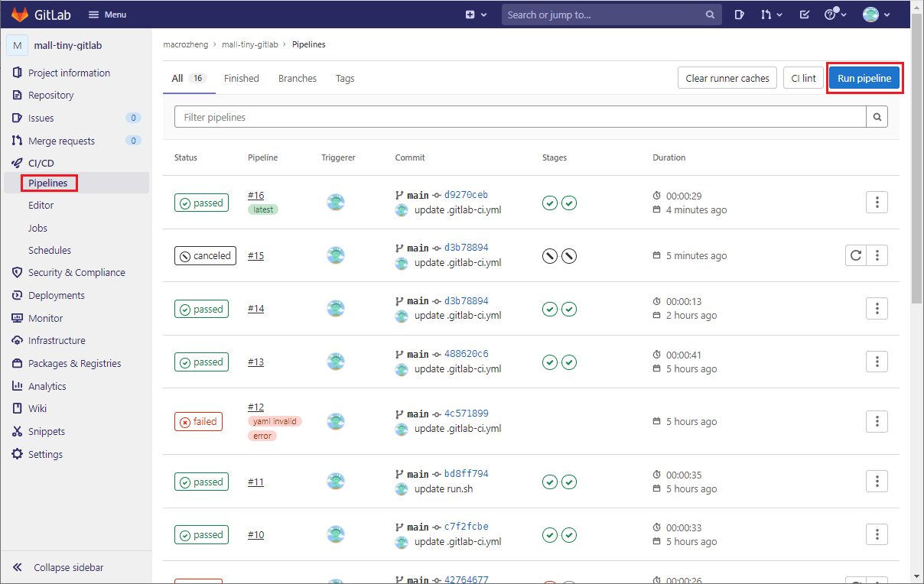Retry pipeline #15 with the retry icon
The width and height of the screenshot is (924, 584).
pos(856,255)
